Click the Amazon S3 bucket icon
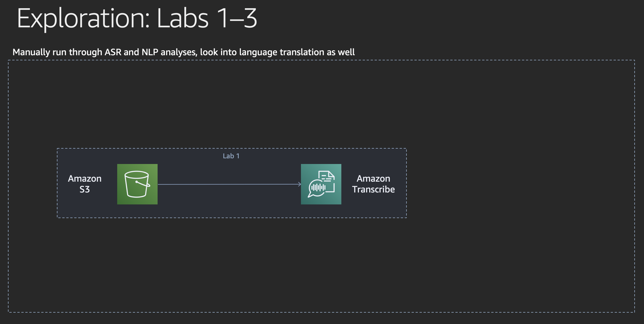The image size is (644, 324). click(x=137, y=184)
